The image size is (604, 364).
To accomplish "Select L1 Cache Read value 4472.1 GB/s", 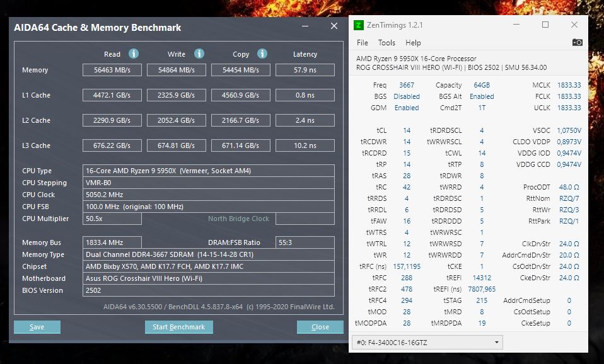I will [x=112, y=95].
